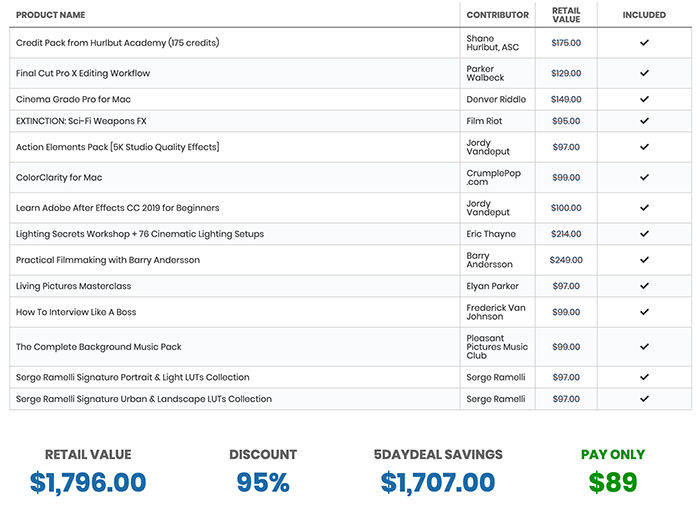700x505 pixels.
Task: Click the Contributor column header
Action: coord(497,15)
